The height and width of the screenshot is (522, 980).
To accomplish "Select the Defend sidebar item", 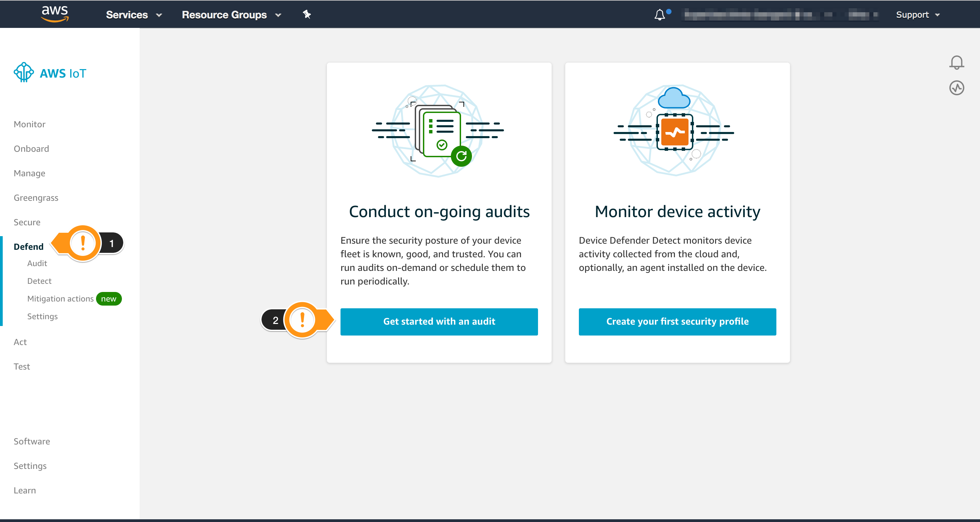I will [29, 247].
